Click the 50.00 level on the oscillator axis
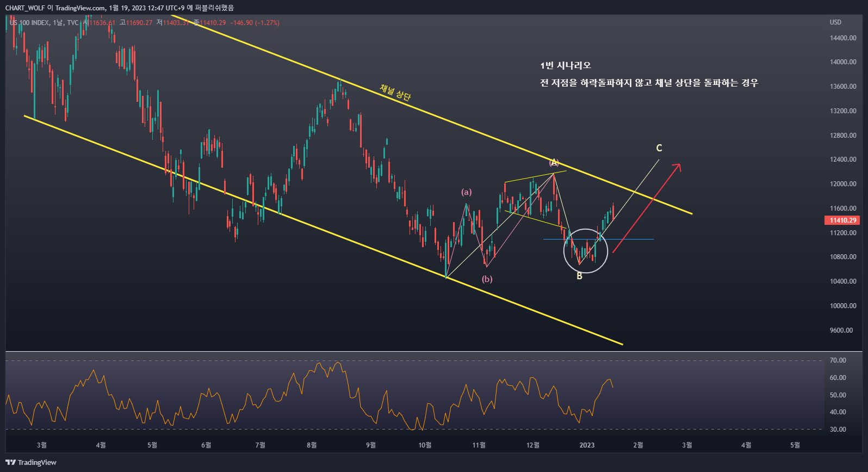This screenshot has width=868, height=472. click(838, 395)
